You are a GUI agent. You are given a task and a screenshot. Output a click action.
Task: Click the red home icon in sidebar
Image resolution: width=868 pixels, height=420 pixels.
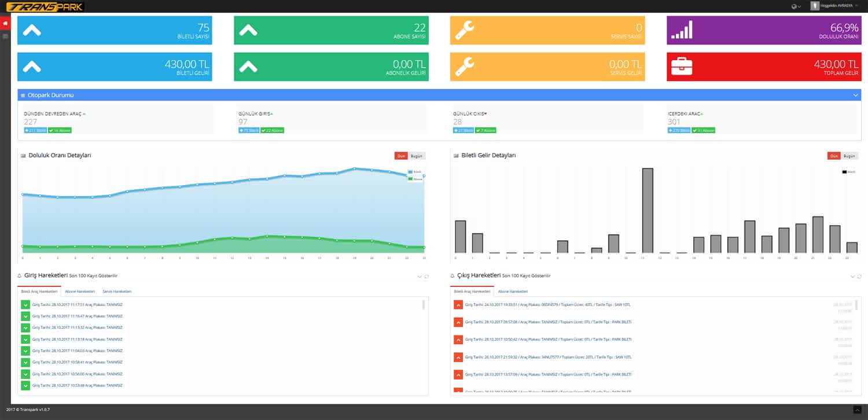point(5,23)
